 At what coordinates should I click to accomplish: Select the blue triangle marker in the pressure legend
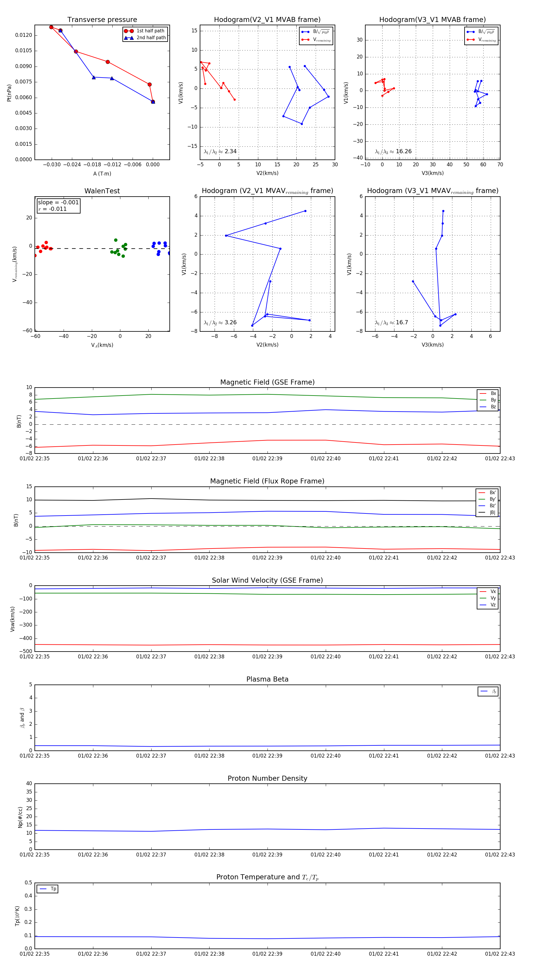129,38
